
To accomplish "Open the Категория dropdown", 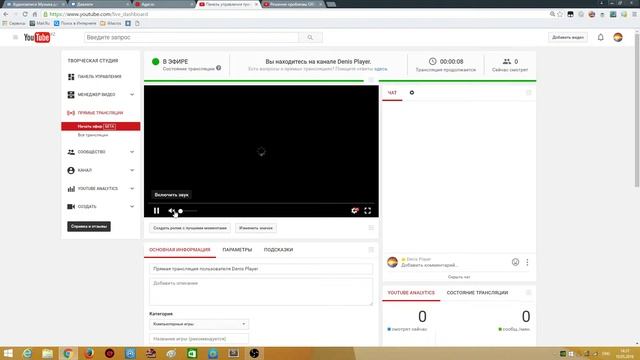I will click(x=199, y=324).
